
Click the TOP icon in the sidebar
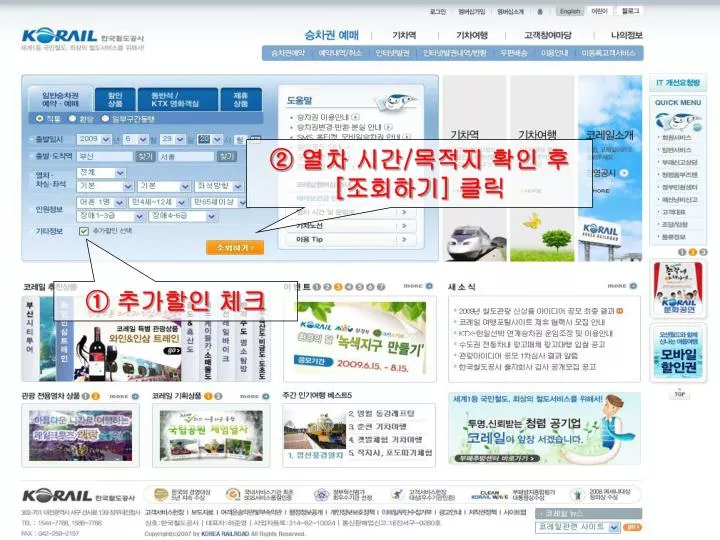click(x=680, y=394)
